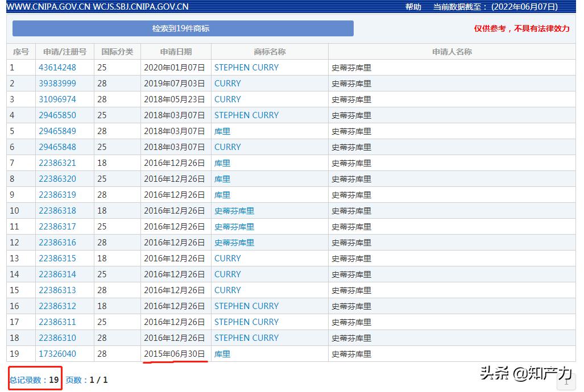The image size is (584, 392).
Task: Open registration number 22386321
Action: (x=57, y=163)
